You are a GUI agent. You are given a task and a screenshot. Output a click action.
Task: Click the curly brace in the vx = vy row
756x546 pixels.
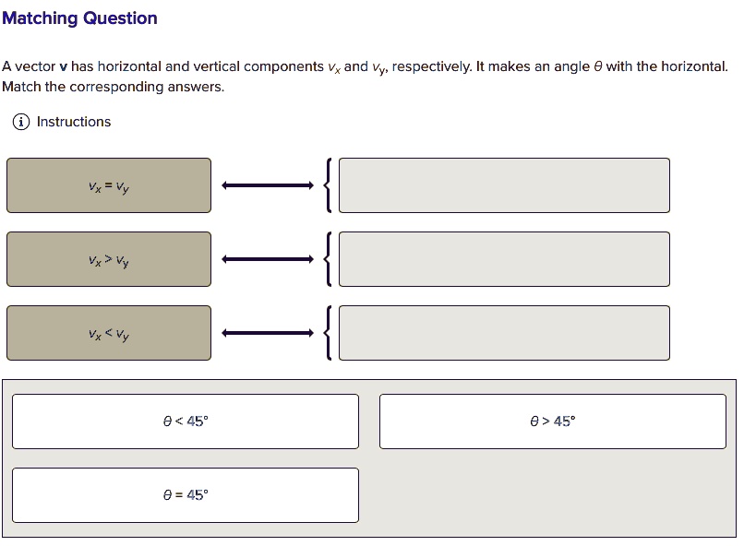point(328,185)
